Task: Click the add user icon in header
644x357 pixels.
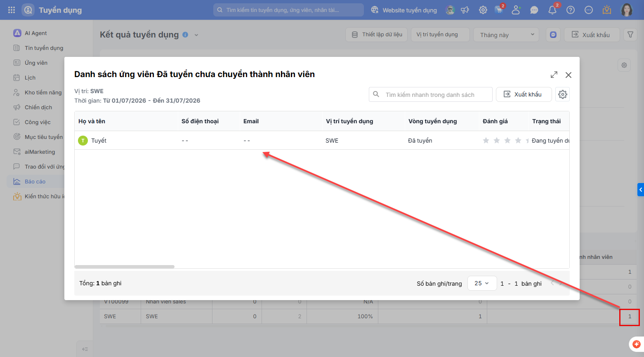Action: pos(516,10)
